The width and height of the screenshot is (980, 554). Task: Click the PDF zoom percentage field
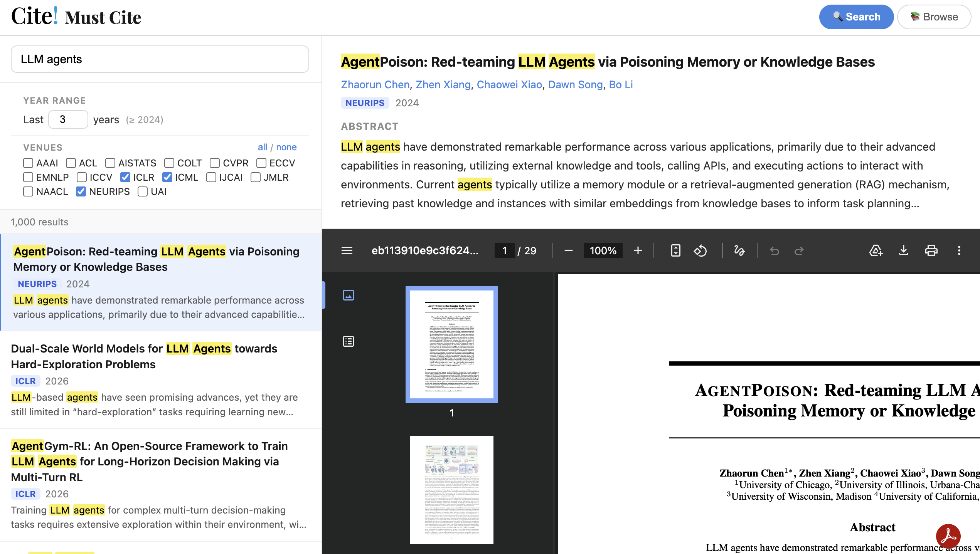pos(603,251)
